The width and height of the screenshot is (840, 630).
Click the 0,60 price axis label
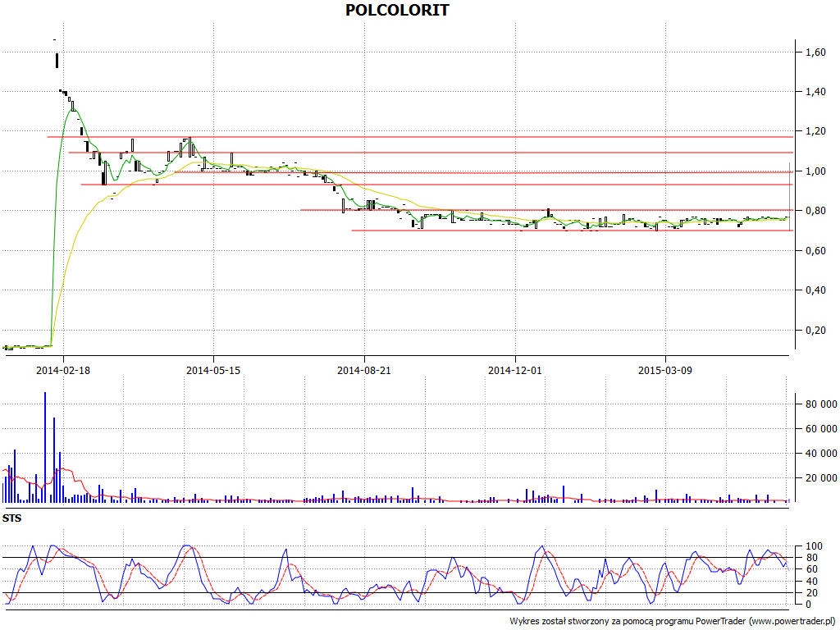815,251
